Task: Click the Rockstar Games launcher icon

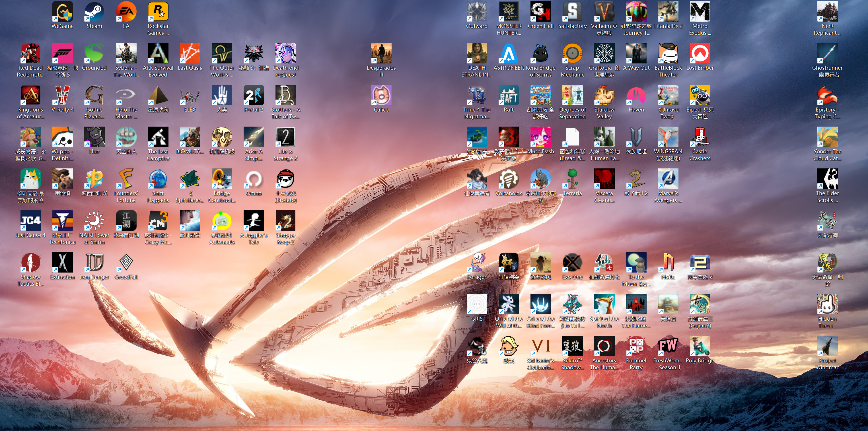Action: click(158, 11)
